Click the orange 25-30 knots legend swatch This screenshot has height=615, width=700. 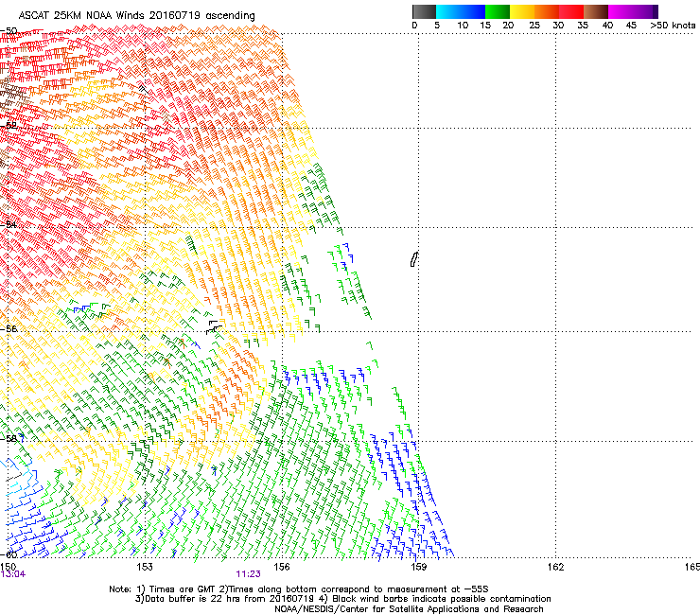coord(547,11)
